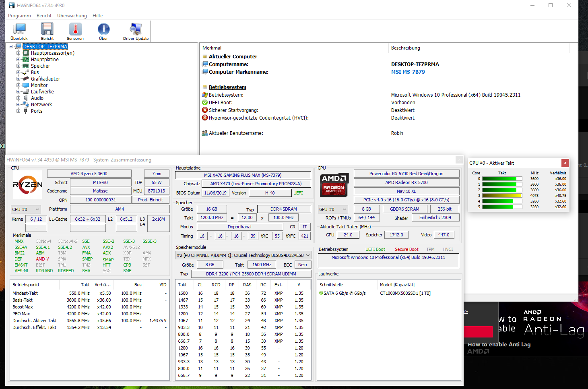Select the Ports tree item
This screenshot has height=389, width=588.
point(37,111)
